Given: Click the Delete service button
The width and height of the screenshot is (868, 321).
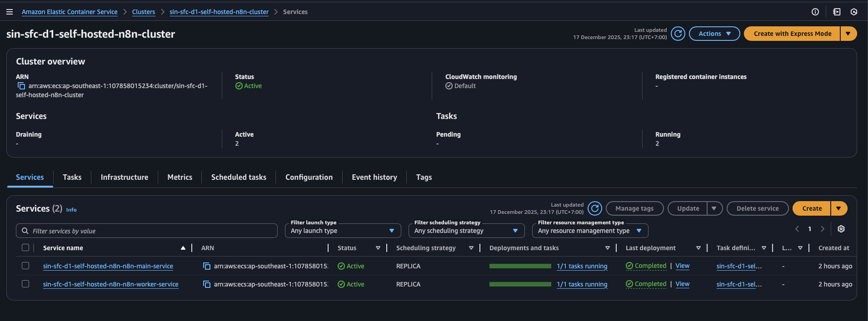Looking at the screenshot, I should pos(758,208).
